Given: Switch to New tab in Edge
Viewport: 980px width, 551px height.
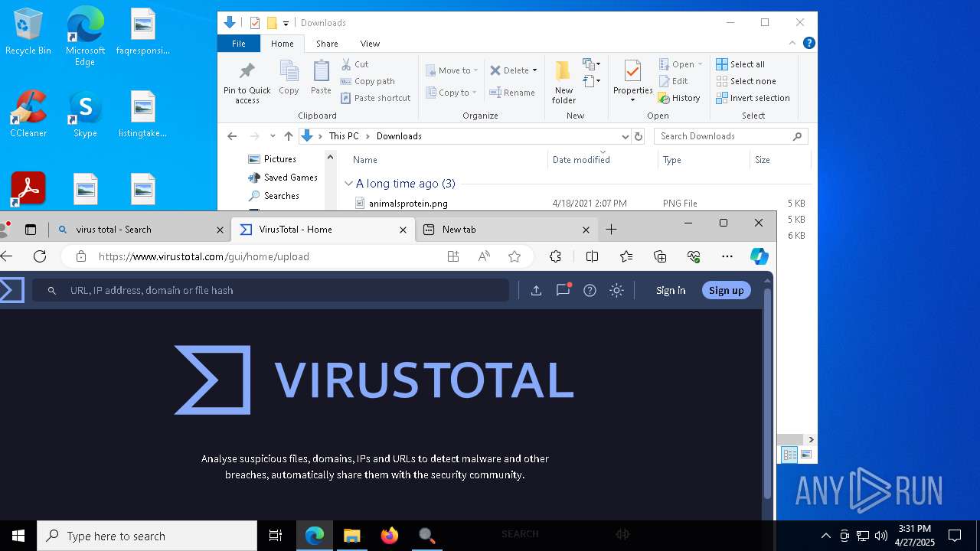Looking at the screenshot, I should [505, 230].
